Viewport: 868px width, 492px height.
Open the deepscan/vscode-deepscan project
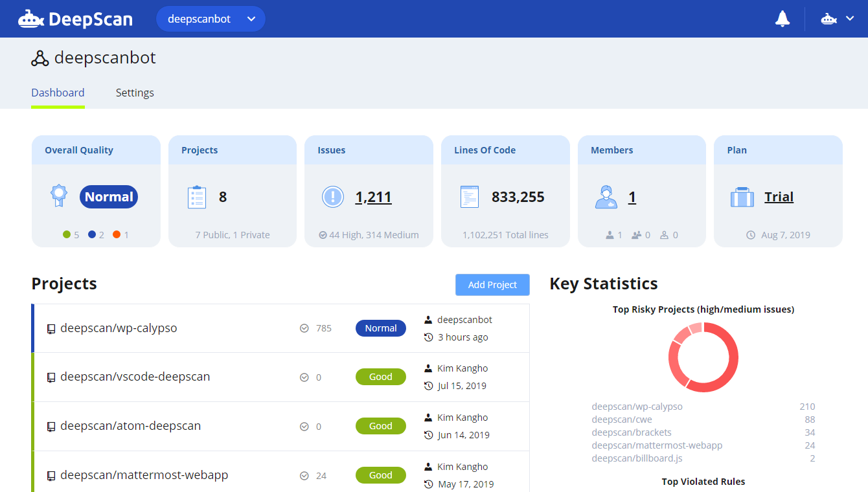coord(135,377)
